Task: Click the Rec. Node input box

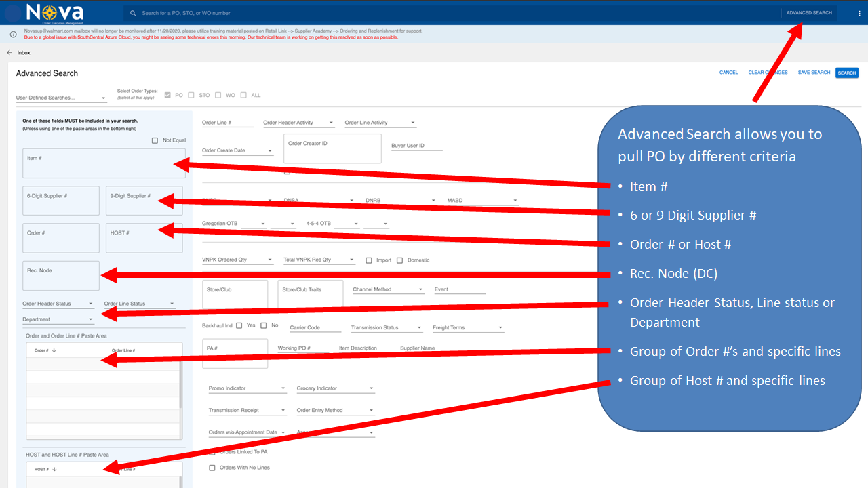Action: (x=61, y=276)
